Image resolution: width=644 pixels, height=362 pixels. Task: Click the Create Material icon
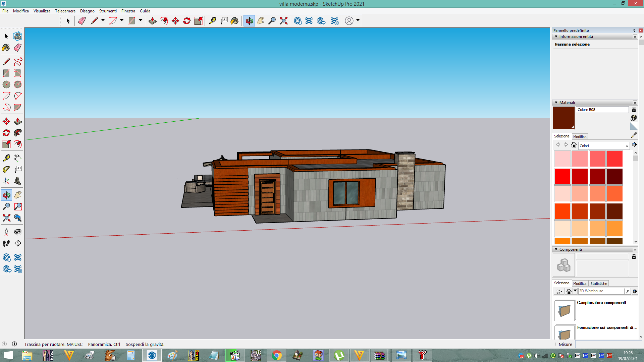tap(634, 118)
